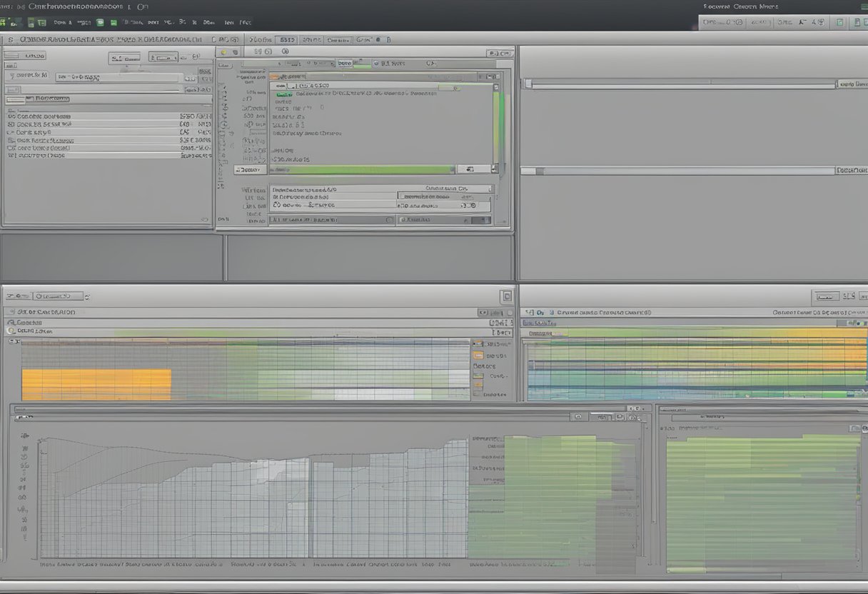This screenshot has height=594, width=868.
Task: Click the green document icon at the far top-right
Action: 859,23
